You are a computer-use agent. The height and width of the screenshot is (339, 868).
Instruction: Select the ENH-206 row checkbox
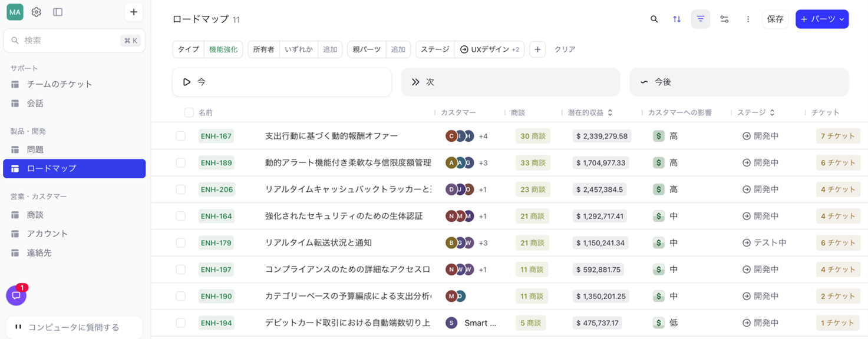click(x=181, y=190)
